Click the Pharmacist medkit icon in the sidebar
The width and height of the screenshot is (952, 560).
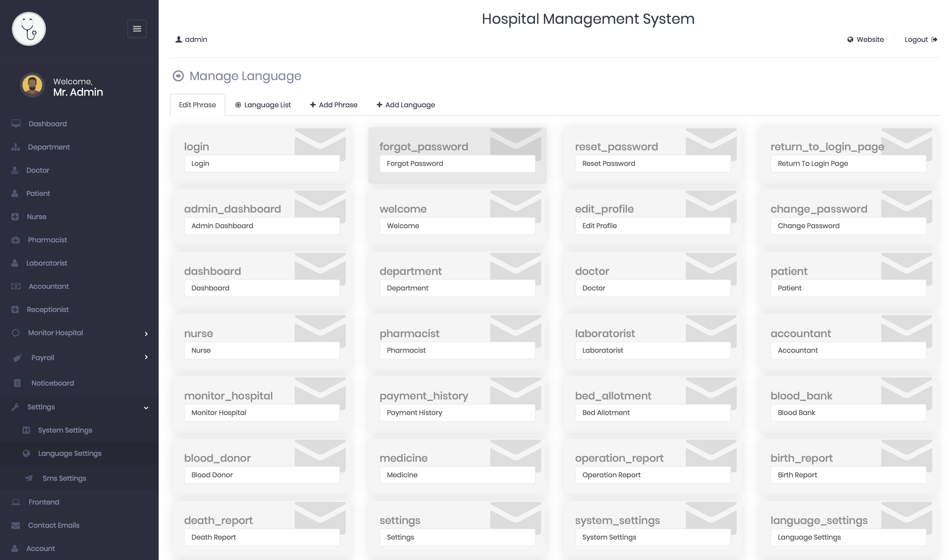16,240
